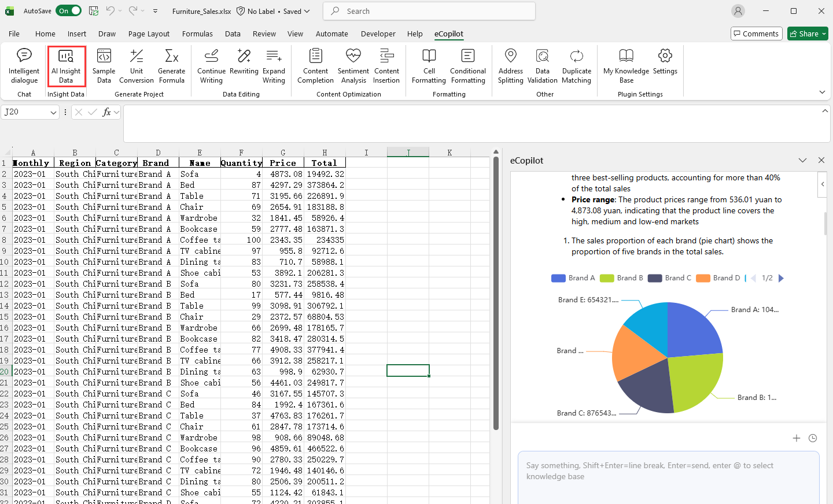Open the Comments panel

point(756,34)
